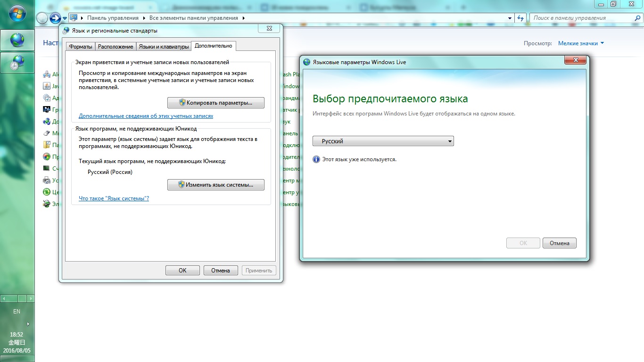
Task: Open the power icon beside 'Эл' label
Action: coord(47,204)
